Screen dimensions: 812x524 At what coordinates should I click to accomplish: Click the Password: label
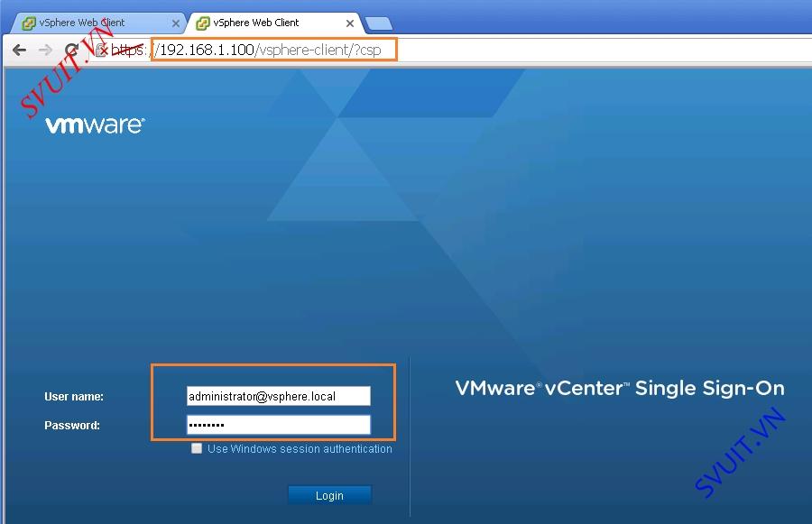coord(72,425)
